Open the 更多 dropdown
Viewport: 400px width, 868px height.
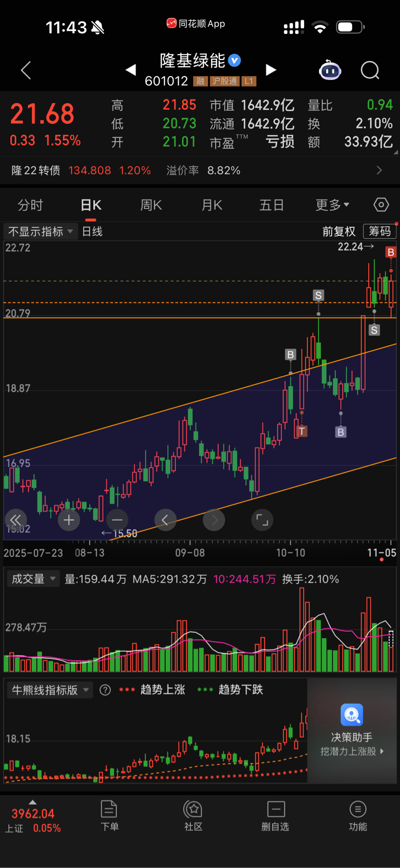[332, 205]
